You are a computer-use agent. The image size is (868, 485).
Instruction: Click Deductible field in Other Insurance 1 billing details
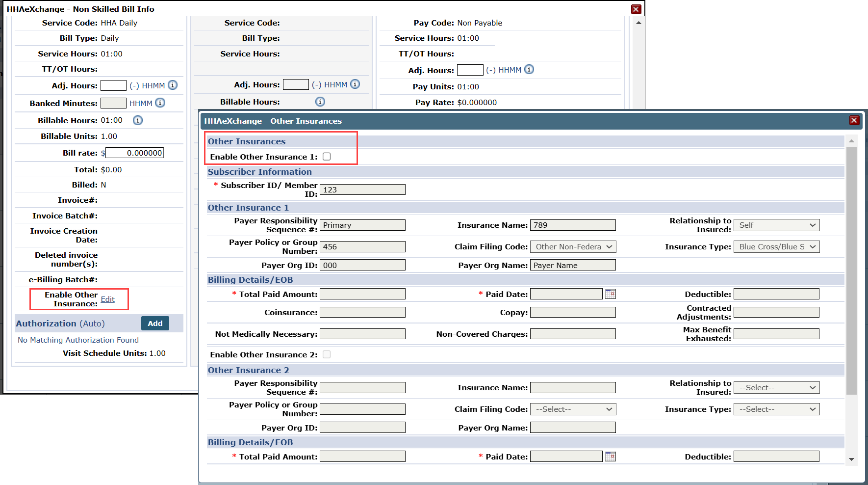click(x=776, y=294)
